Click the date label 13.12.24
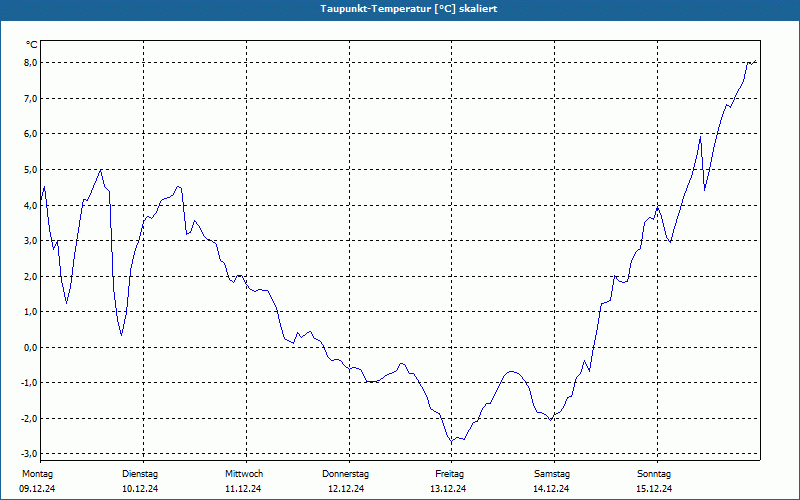This screenshot has width=800, height=500. point(449,489)
